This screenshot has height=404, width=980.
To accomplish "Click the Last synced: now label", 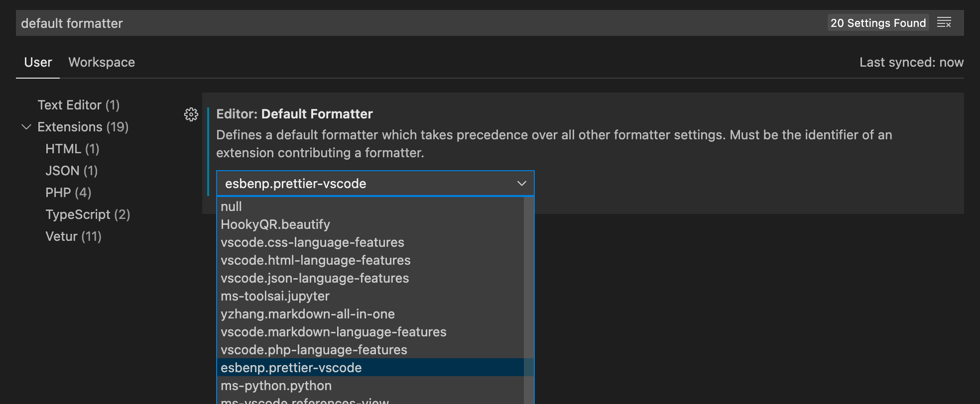I will pyautogui.click(x=911, y=62).
